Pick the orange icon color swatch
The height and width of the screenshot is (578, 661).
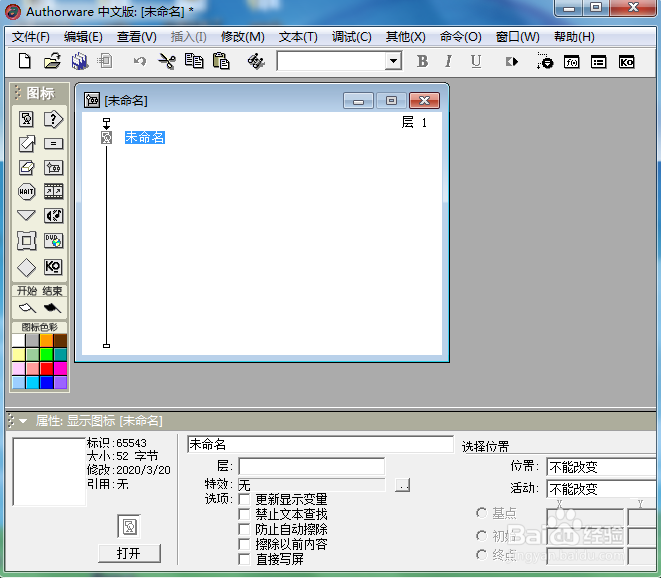(46, 341)
